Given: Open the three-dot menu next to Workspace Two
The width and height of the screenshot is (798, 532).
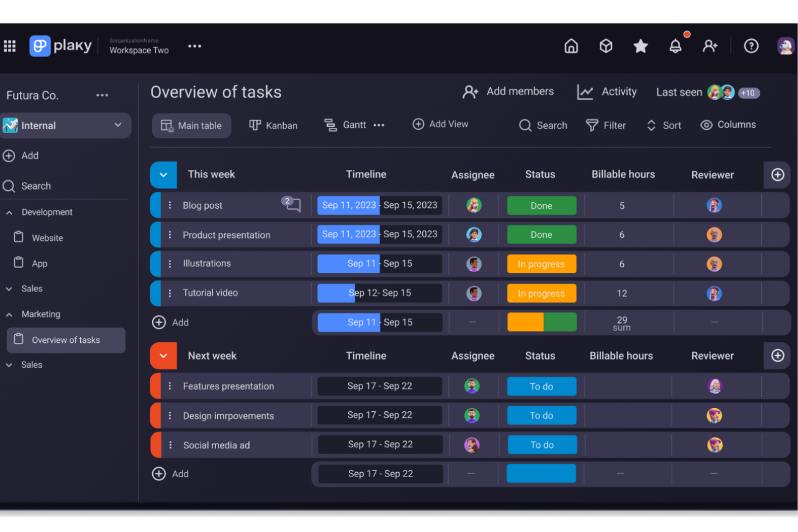Looking at the screenshot, I should (195, 46).
